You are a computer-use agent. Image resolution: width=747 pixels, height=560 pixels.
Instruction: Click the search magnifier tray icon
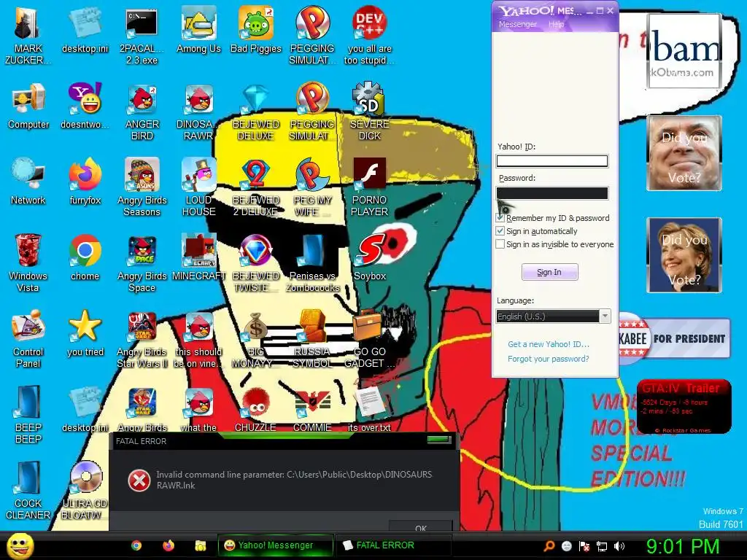tap(549, 547)
